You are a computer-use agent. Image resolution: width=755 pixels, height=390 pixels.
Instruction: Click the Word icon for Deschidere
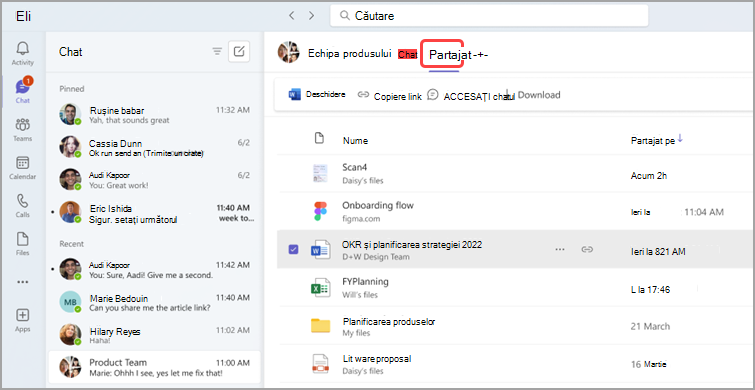click(x=294, y=95)
